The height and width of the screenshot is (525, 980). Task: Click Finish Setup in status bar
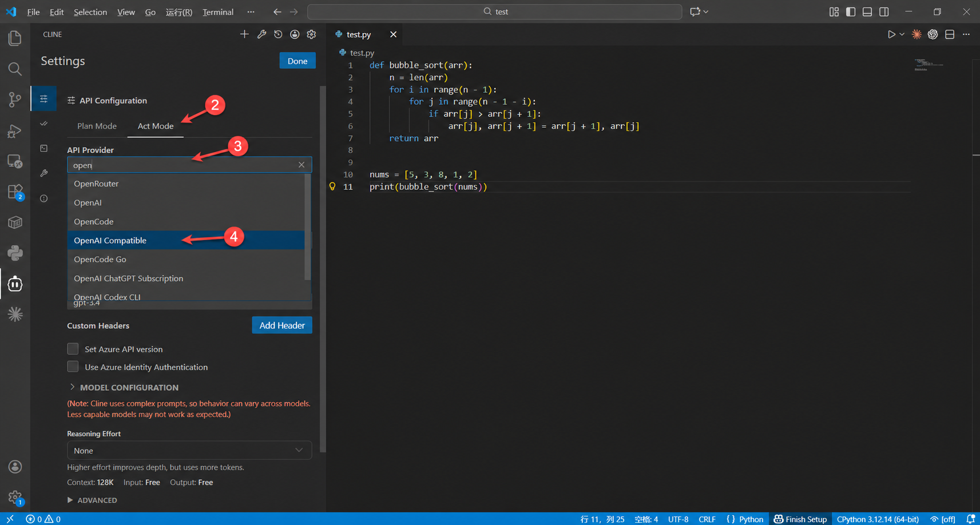[800, 519]
